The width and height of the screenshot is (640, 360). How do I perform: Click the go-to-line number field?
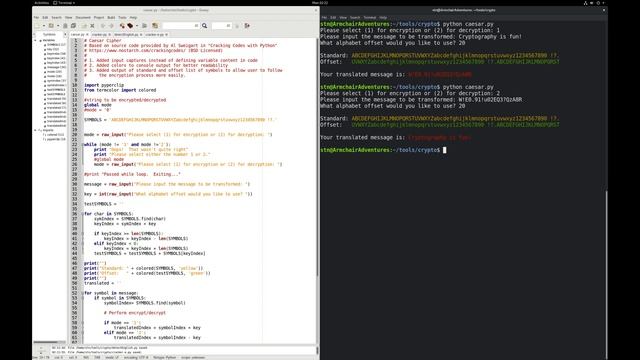coord(222,26)
